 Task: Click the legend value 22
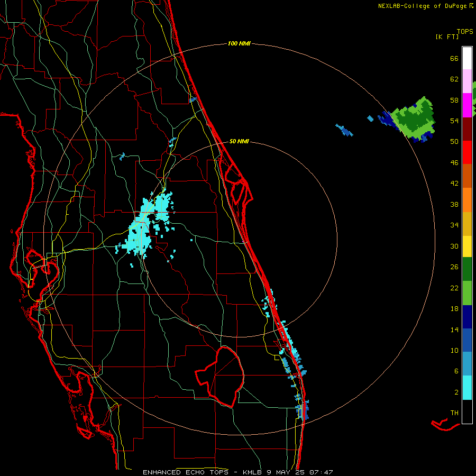pyautogui.click(x=454, y=288)
